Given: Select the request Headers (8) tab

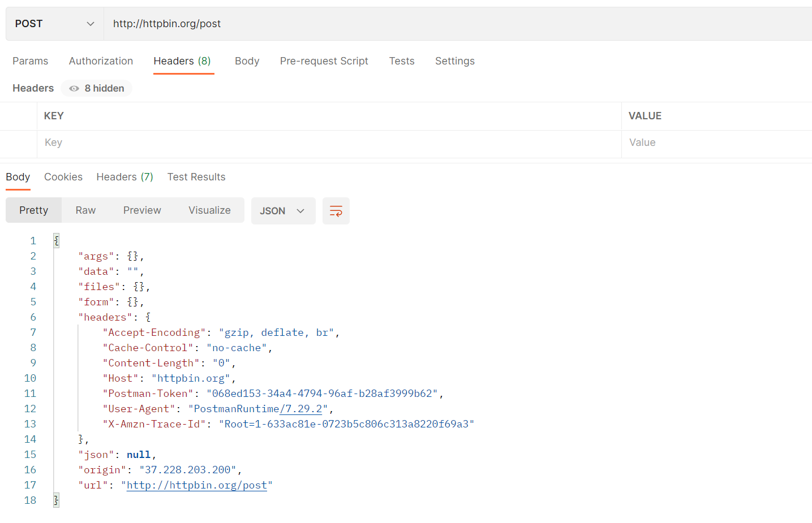Looking at the screenshot, I should tap(182, 61).
